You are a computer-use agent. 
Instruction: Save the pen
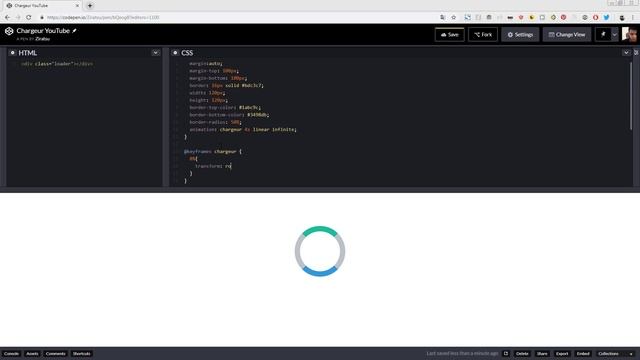click(x=449, y=35)
